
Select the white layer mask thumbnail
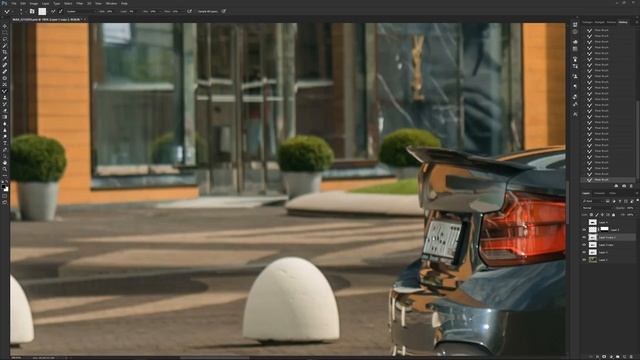605,229
